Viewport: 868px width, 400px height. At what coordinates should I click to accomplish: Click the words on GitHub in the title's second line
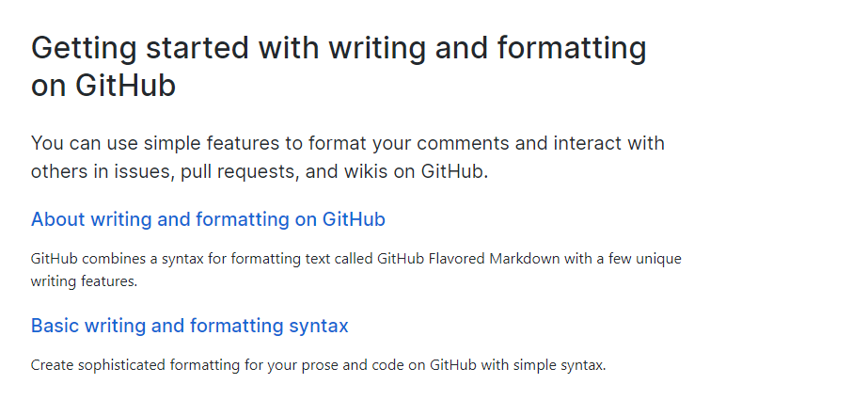103,86
